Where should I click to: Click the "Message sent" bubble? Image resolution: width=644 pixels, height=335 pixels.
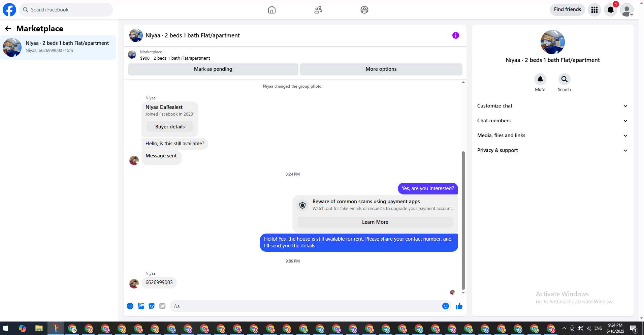161,157
